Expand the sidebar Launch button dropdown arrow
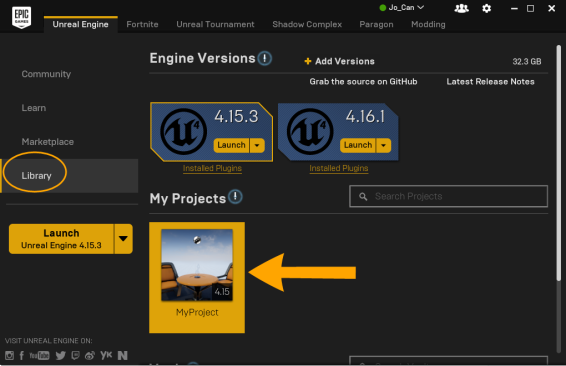This screenshot has height=366, width=566. (123, 239)
